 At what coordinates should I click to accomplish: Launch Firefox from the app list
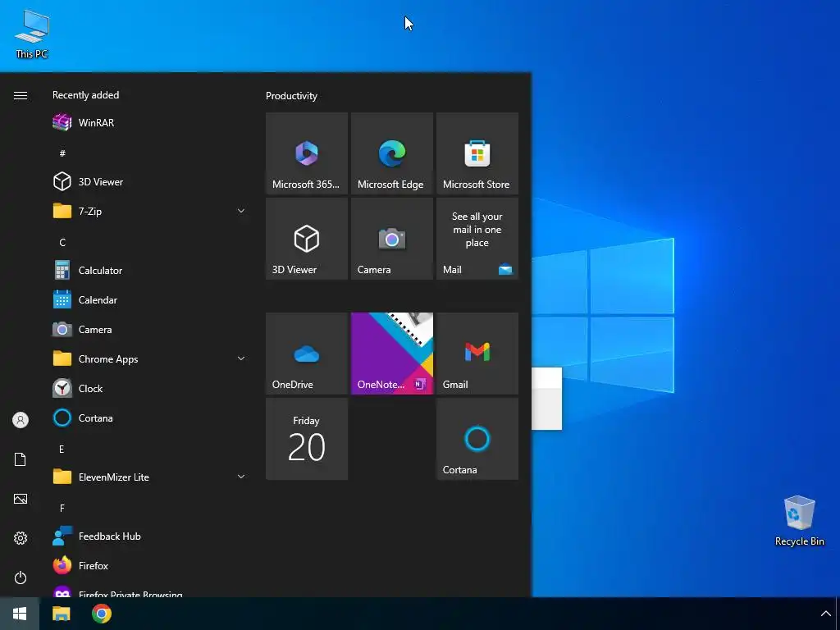[x=150, y=566]
